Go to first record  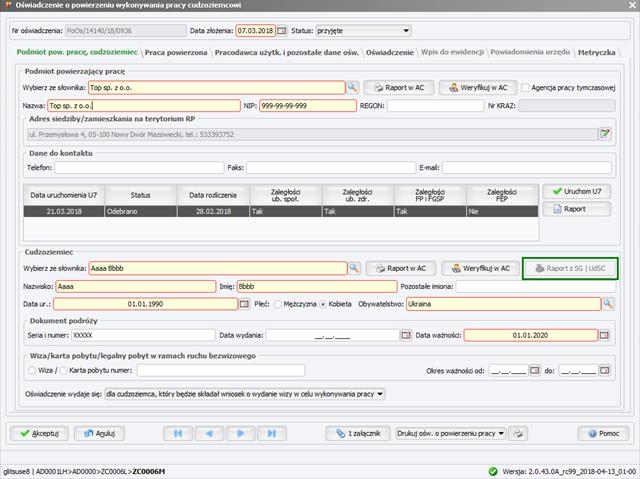point(178,433)
